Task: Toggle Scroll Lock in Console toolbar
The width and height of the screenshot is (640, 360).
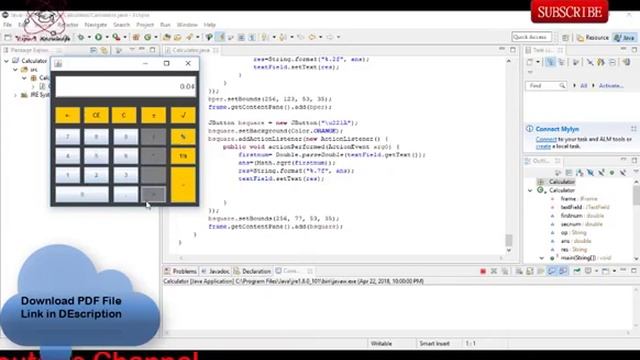Action: [x=530, y=271]
